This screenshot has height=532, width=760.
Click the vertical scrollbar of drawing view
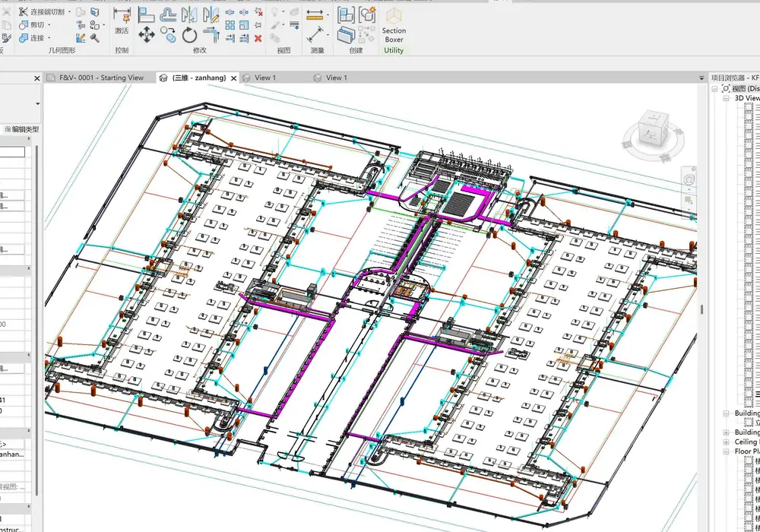tap(701, 308)
